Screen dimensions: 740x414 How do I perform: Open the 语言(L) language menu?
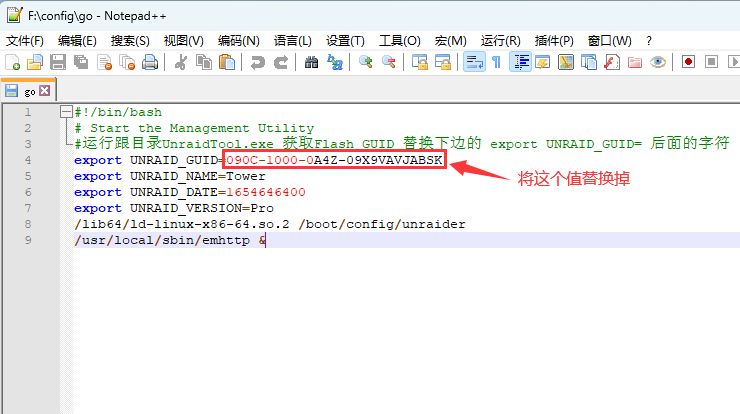[x=292, y=40]
